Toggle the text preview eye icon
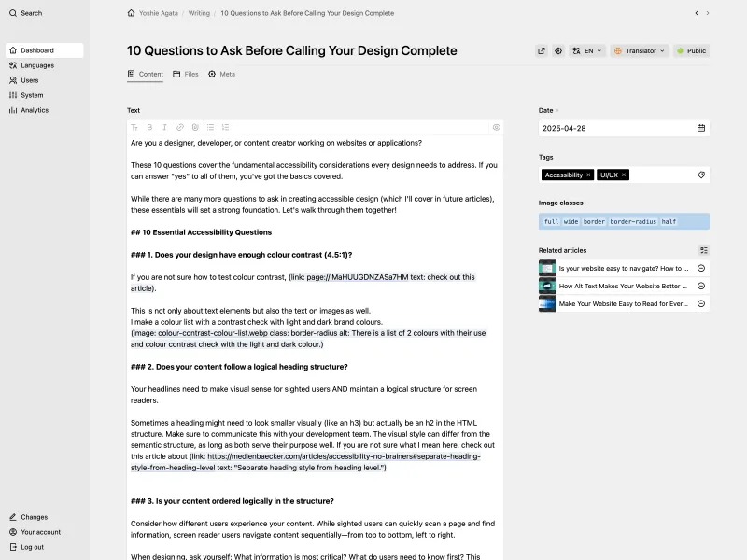The width and height of the screenshot is (747, 560). point(497,127)
